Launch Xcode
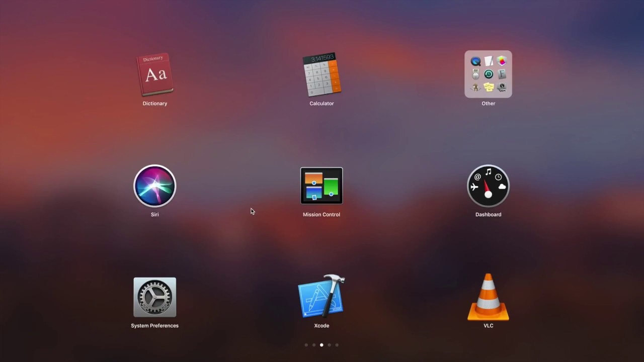 click(x=321, y=297)
